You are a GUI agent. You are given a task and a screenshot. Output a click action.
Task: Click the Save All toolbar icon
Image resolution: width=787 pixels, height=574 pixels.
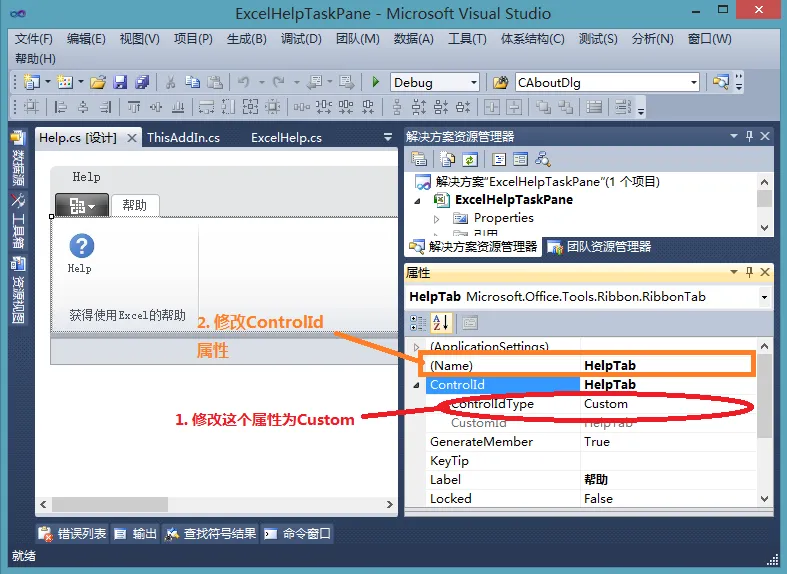coord(142,82)
